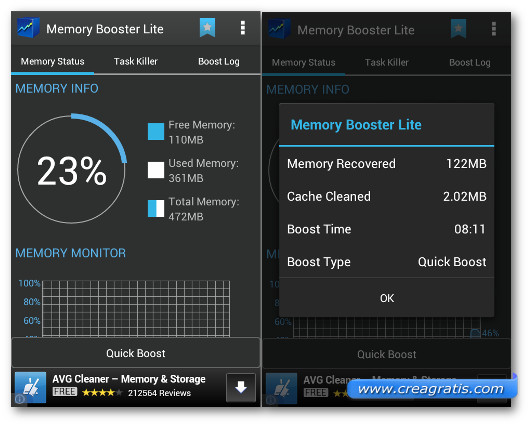Tap the MEMORY MONITOR heading, left screen
530x426 pixels.
pyautogui.click(x=70, y=253)
